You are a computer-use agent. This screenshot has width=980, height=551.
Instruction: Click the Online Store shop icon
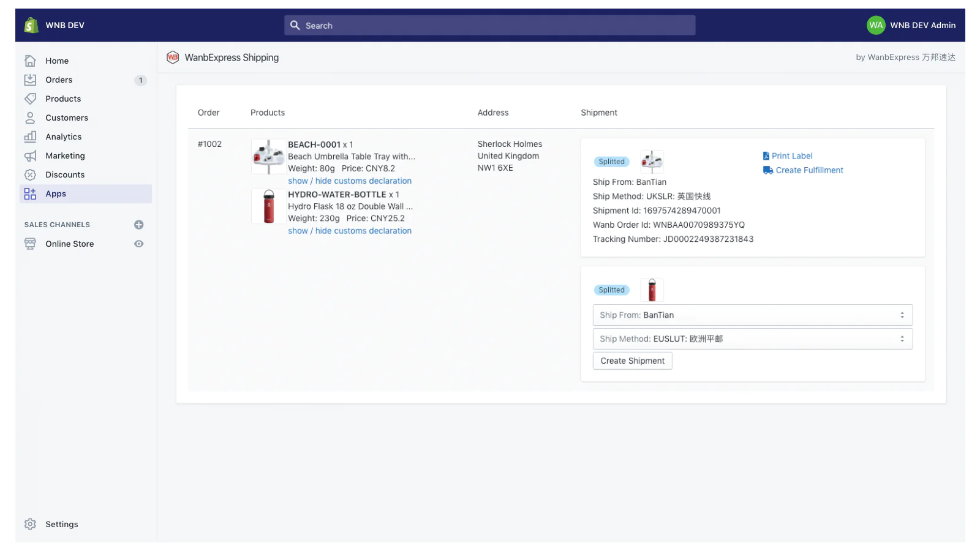pyautogui.click(x=30, y=244)
